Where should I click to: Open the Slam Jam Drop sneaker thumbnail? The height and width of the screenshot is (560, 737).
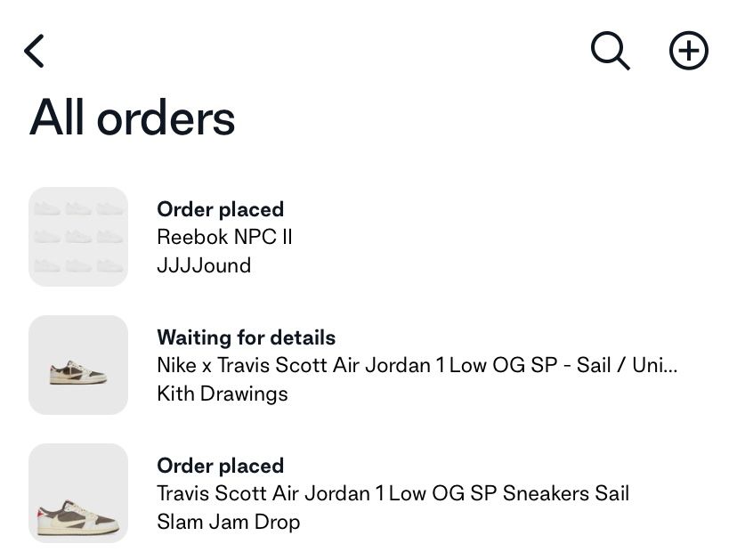78,493
